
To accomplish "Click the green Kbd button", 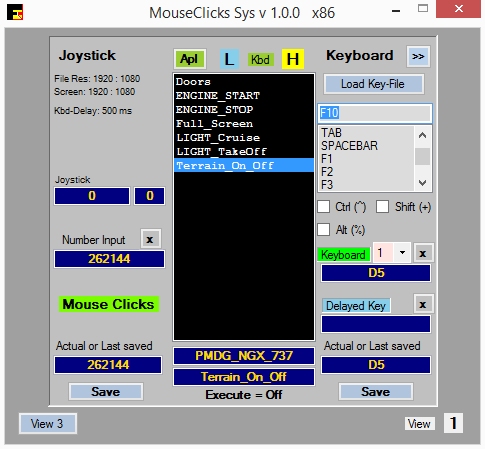I will [x=260, y=60].
